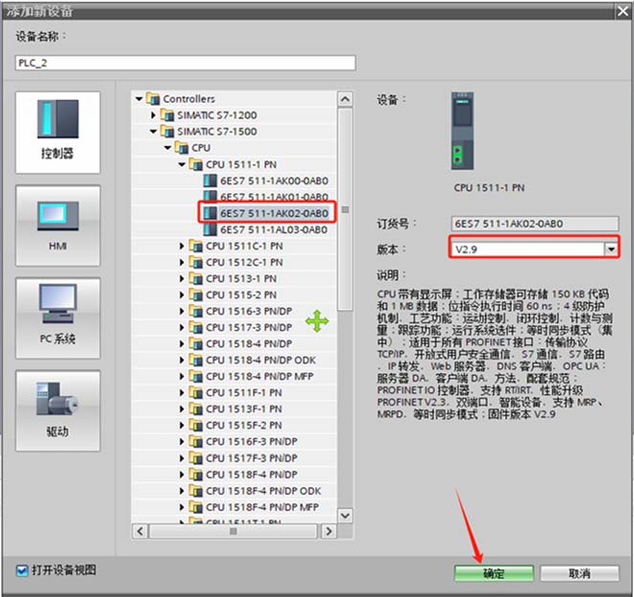Confirm with the 确定 button
The height and width of the screenshot is (597, 634).
494,573
